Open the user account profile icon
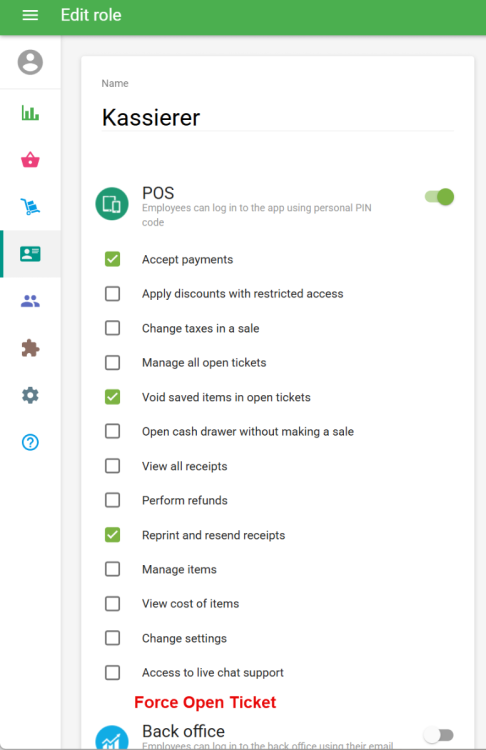The width and height of the screenshot is (486, 750). 30,62
